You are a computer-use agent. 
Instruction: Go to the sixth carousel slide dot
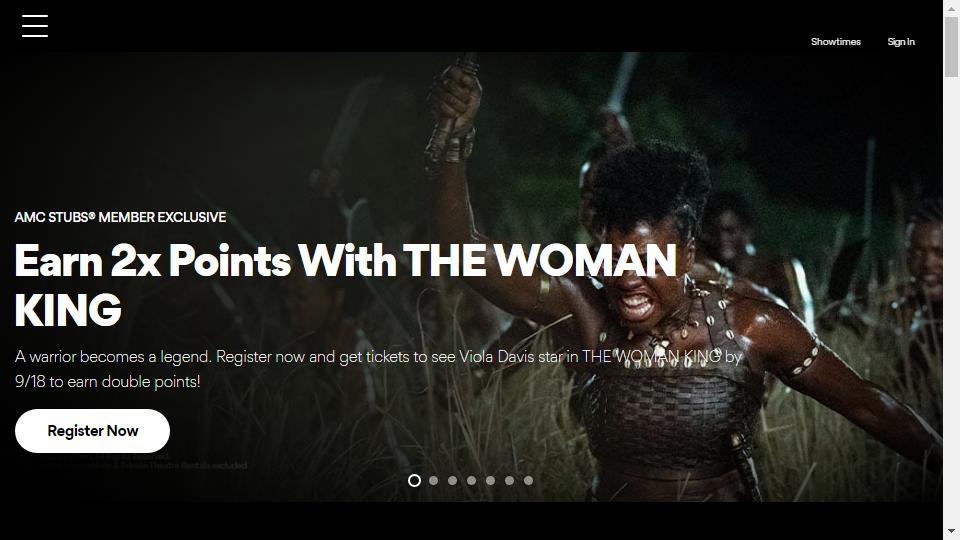coord(509,481)
